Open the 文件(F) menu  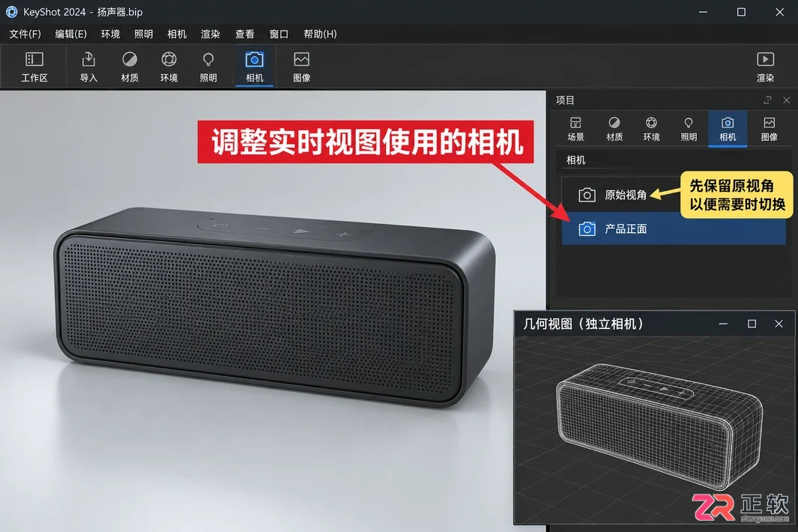[25, 34]
